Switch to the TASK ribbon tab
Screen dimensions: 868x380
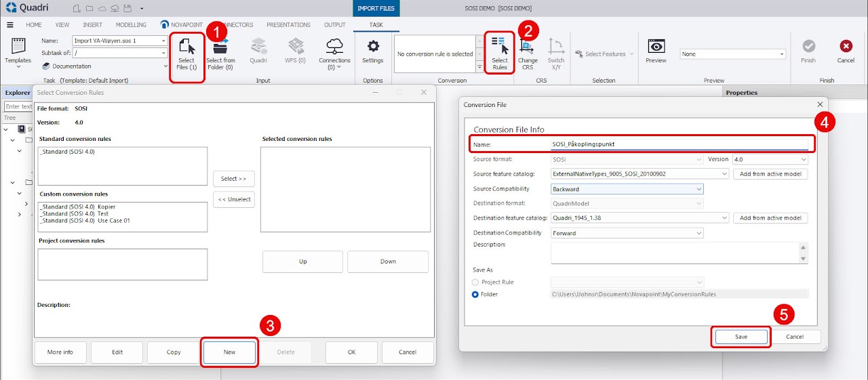[x=376, y=25]
